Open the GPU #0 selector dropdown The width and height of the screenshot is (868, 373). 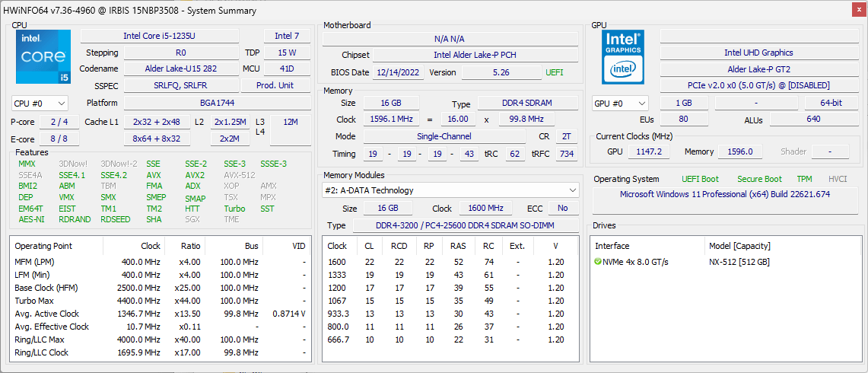620,104
